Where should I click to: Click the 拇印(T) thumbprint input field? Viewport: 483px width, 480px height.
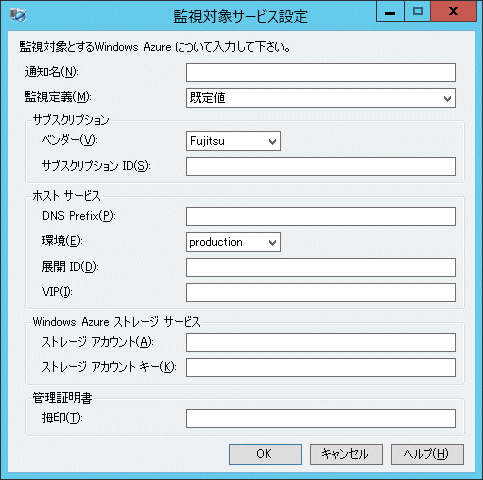(x=321, y=418)
